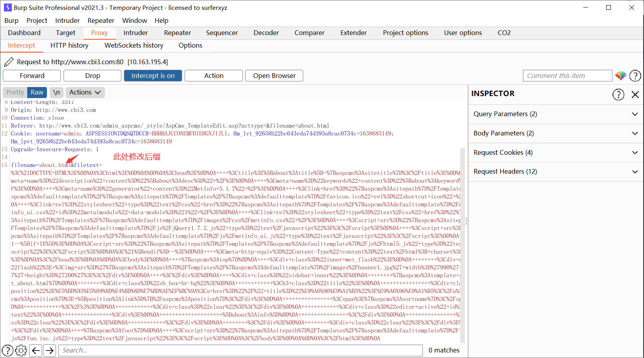Open the Intruder menu
644x358 pixels.
tap(67, 20)
